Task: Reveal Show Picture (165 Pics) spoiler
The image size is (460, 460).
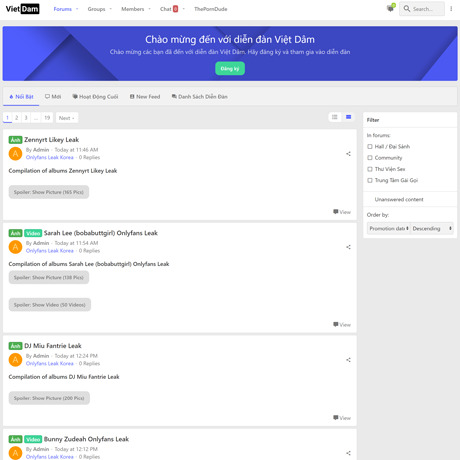Action: (x=49, y=192)
